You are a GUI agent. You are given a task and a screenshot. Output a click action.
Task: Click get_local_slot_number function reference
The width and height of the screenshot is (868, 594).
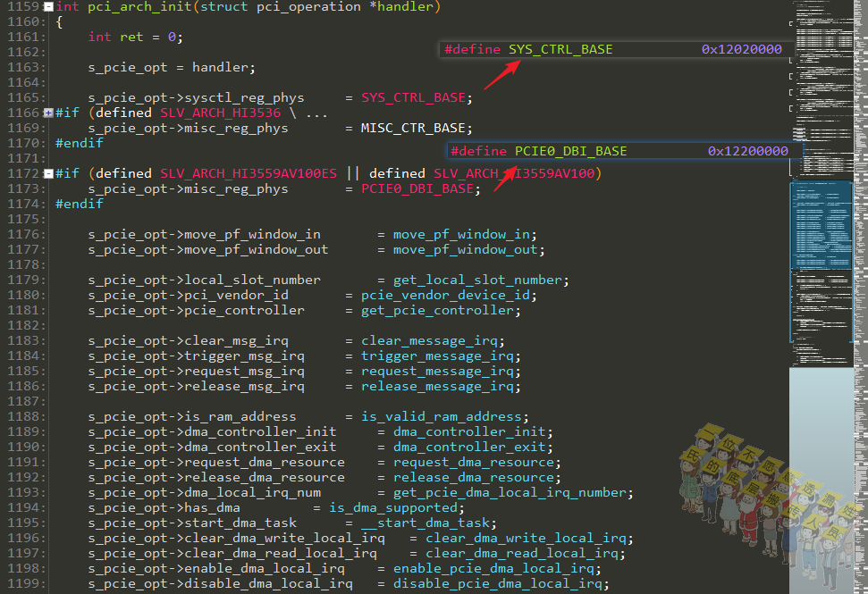[x=477, y=280]
